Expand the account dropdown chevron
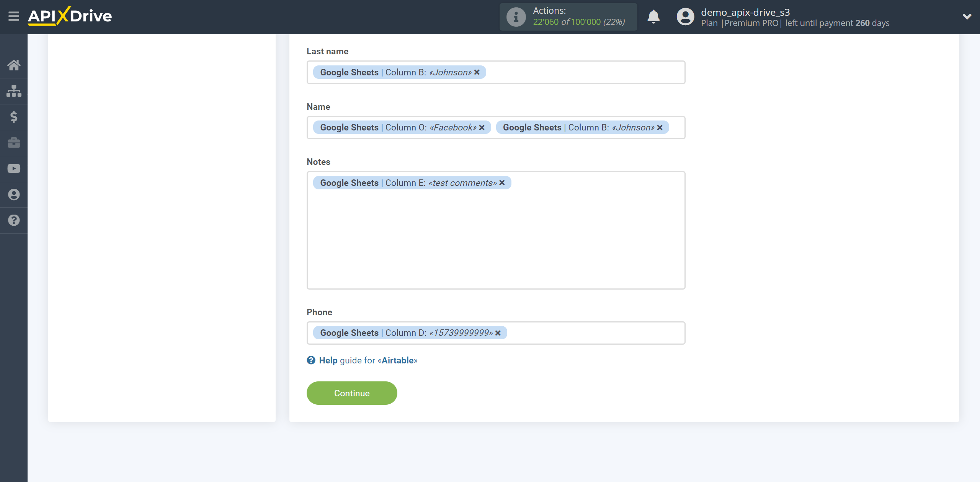 pyautogui.click(x=967, y=16)
